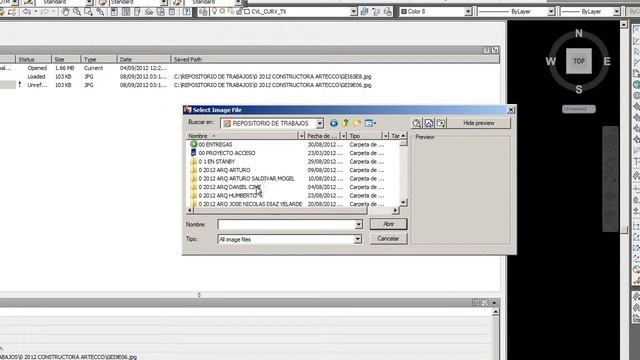Open the Nombre filename dropdown arrow
The width and height of the screenshot is (640, 360).
tap(358, 224)
